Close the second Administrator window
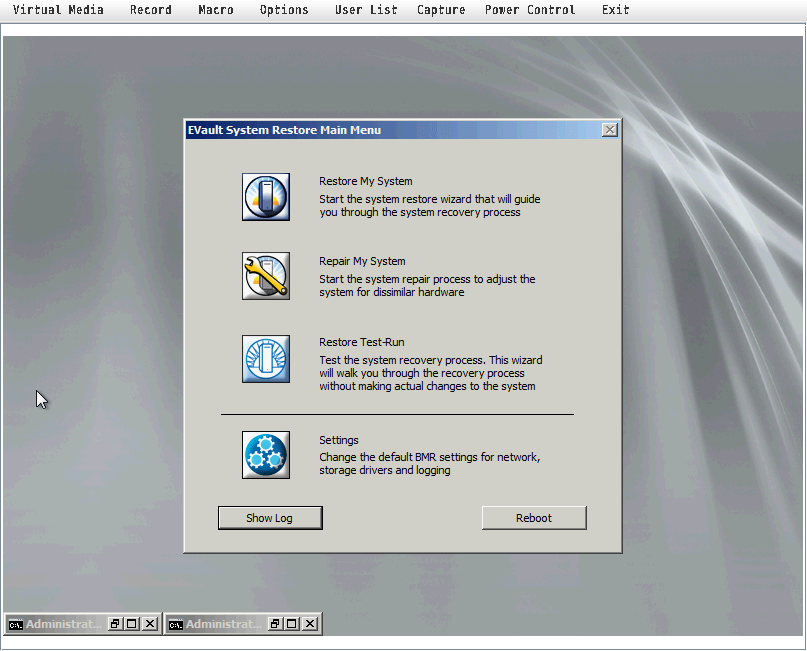The height and width of the screenshot is (651, 807). [x=310, y=624]
